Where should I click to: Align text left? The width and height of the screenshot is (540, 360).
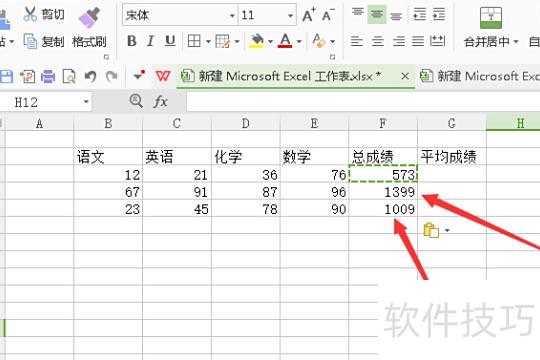pyautogui.click(x=356, y=41)
